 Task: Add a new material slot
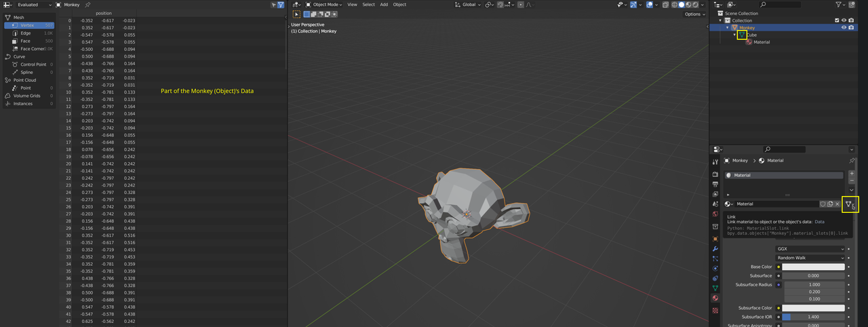852,174
